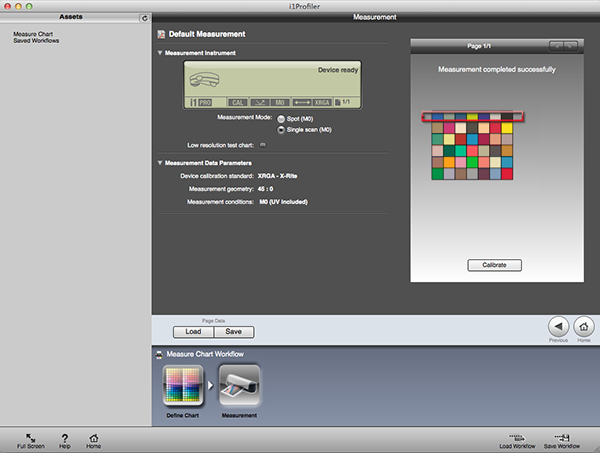Click Save Workflow in the bottom toolbar

pyautogui.click(x=562, y=441)
